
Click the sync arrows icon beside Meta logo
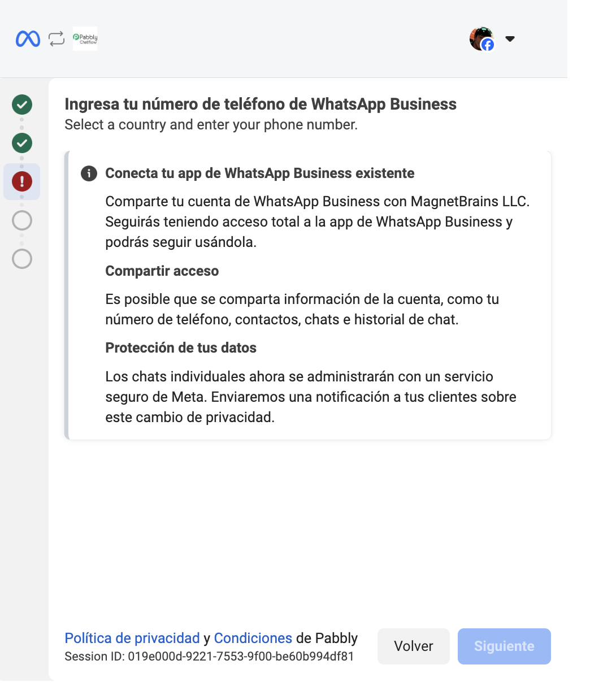pyautogui.click(x=57, y=39)
